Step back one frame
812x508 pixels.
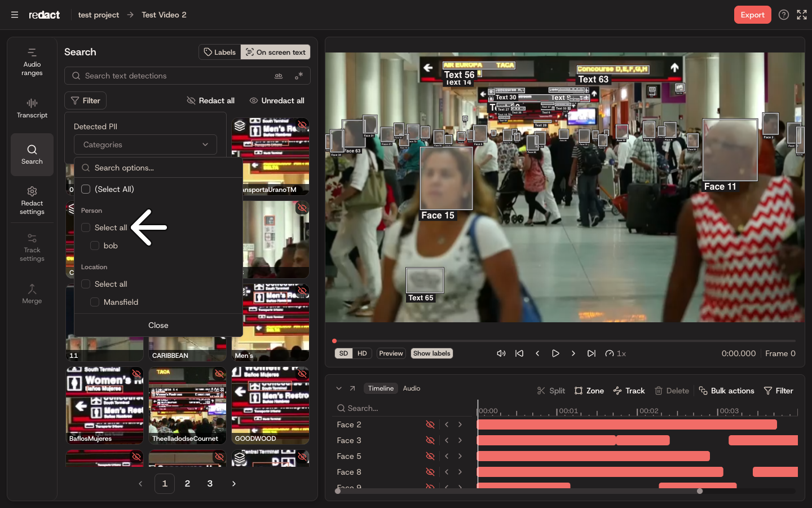point(537,353)
